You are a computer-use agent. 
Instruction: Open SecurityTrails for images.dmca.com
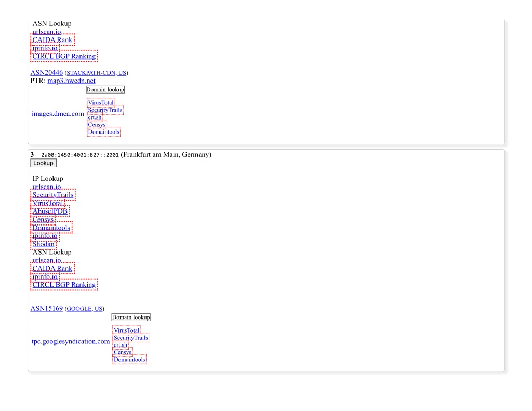pos(105,110)
